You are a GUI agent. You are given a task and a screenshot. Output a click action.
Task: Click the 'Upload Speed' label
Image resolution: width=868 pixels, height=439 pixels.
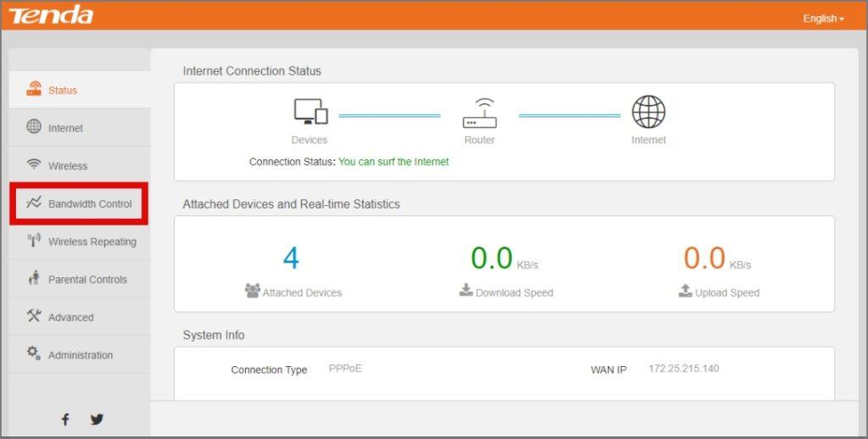click(727, 293)
